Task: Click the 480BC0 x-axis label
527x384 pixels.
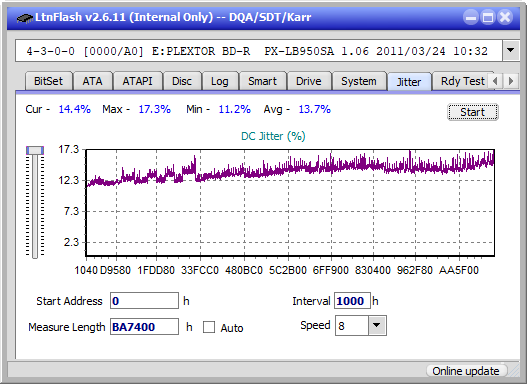Action: 244,270
